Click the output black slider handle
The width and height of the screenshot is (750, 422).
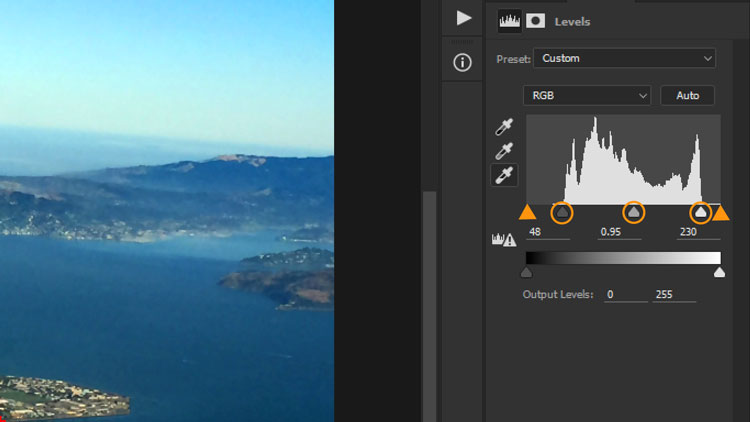pos(526,273)
